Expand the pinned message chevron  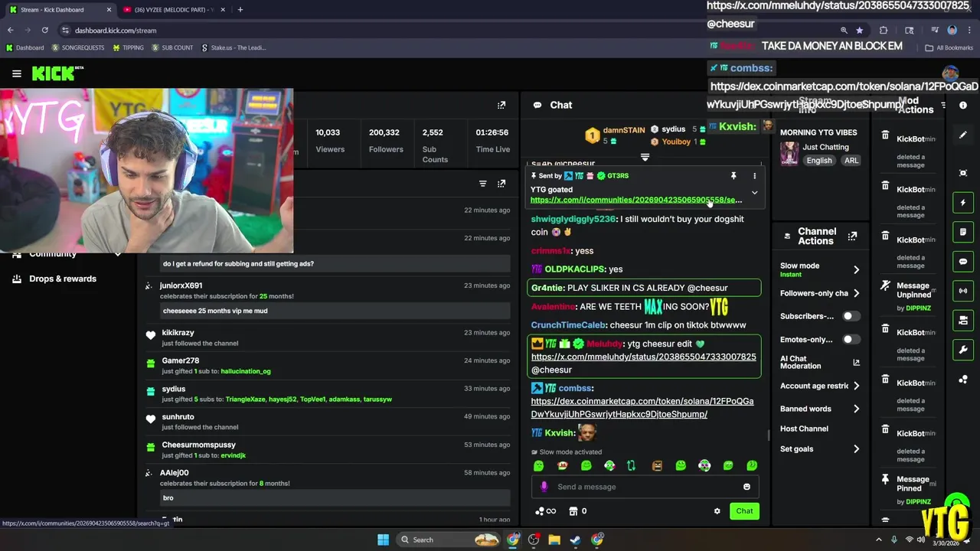754,193
